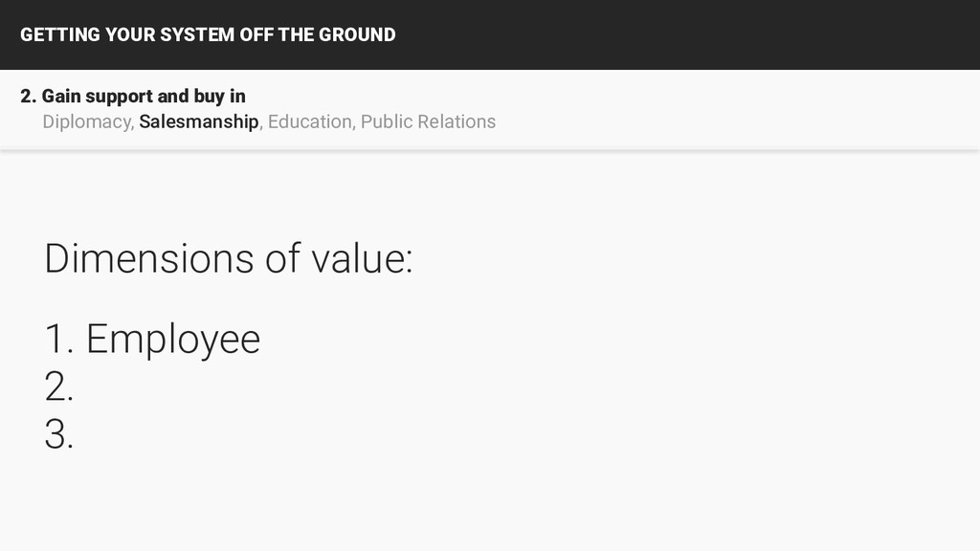Image resolution: width=980 pixels, height=551 pixels.
Task: Click the word GETTING in the header title
Action: pos(60,34)
